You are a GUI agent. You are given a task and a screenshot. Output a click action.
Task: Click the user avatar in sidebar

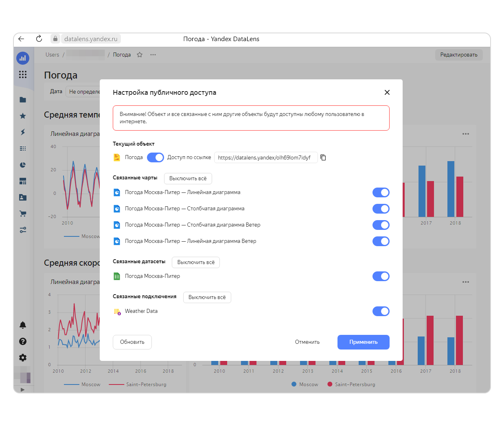23,375
